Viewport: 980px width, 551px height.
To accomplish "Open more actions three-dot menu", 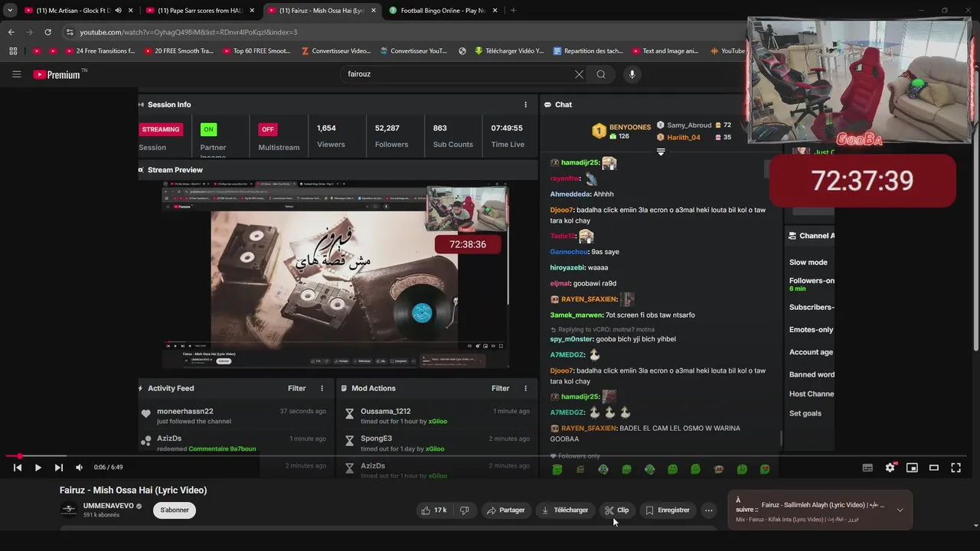I will [x=709, y=510].
